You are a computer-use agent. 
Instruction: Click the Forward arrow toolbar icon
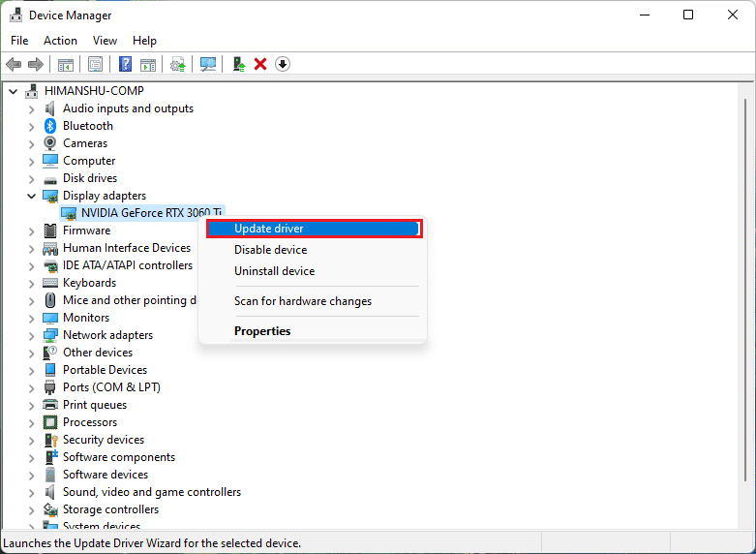(x=36, y=64)
